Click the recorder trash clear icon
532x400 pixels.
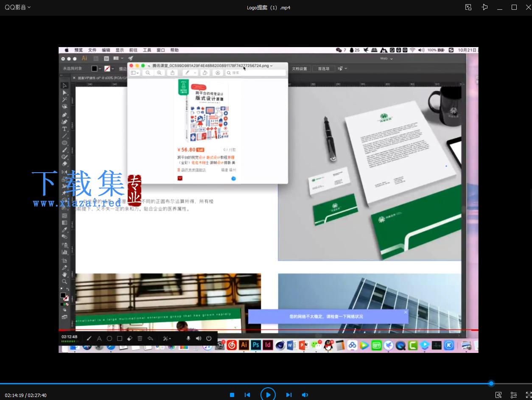(140, 338)
